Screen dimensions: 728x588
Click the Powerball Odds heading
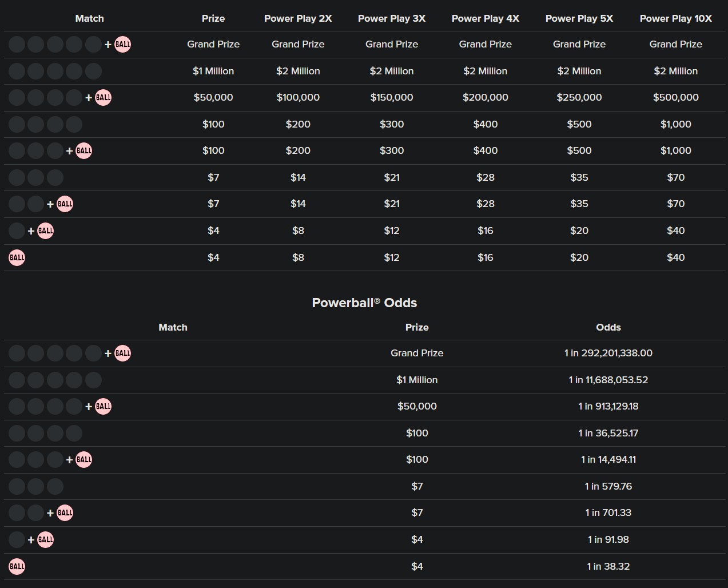point(364,303)
